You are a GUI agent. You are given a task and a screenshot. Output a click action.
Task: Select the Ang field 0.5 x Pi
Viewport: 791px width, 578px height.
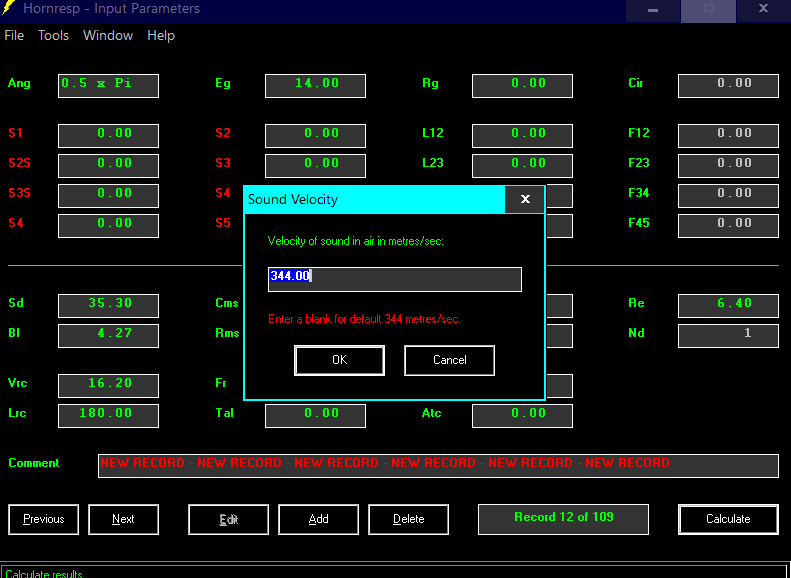[108, 86]
